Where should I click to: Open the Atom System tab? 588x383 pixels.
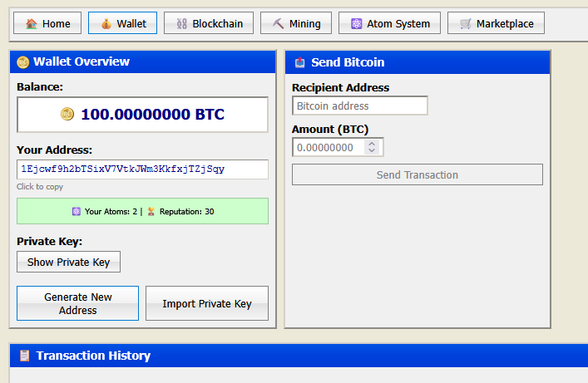389,23
